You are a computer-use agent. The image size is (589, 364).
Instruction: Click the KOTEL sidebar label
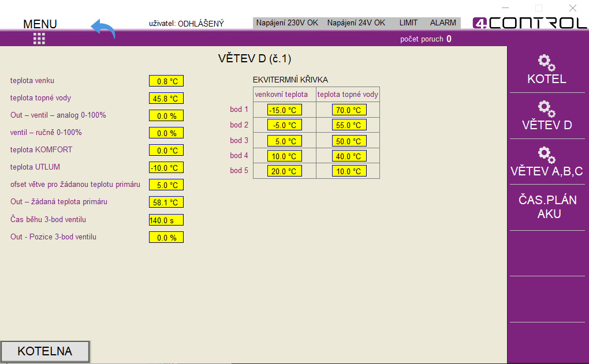[546, 79]
